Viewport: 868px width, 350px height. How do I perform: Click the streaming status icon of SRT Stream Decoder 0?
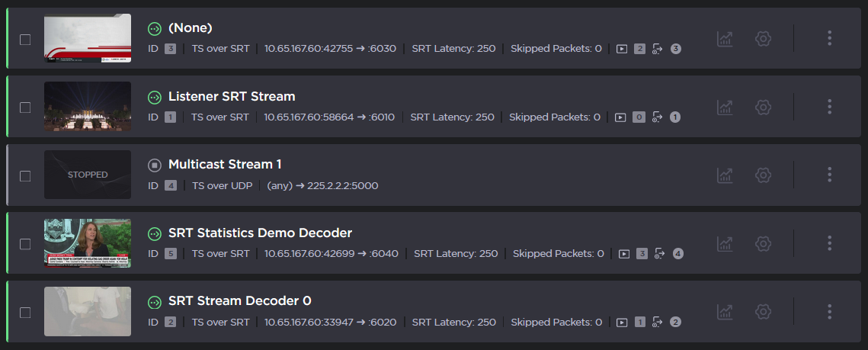(155, 301)
